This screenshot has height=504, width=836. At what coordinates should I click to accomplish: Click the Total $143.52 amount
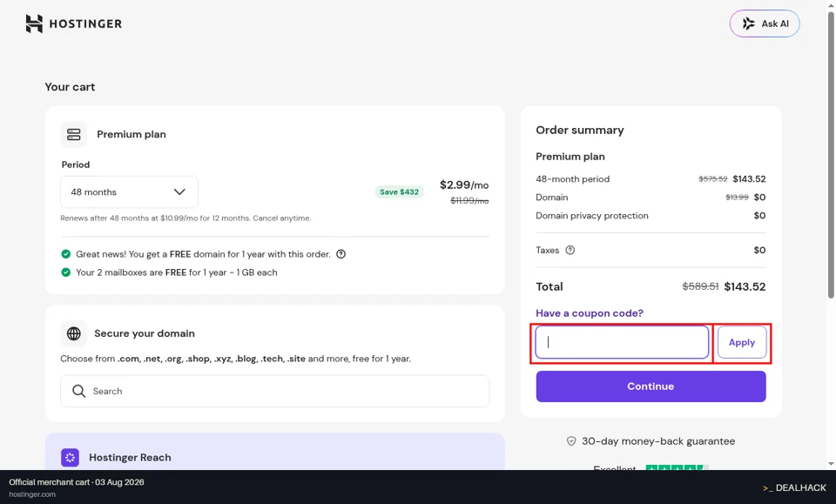(x=745, y=286)
